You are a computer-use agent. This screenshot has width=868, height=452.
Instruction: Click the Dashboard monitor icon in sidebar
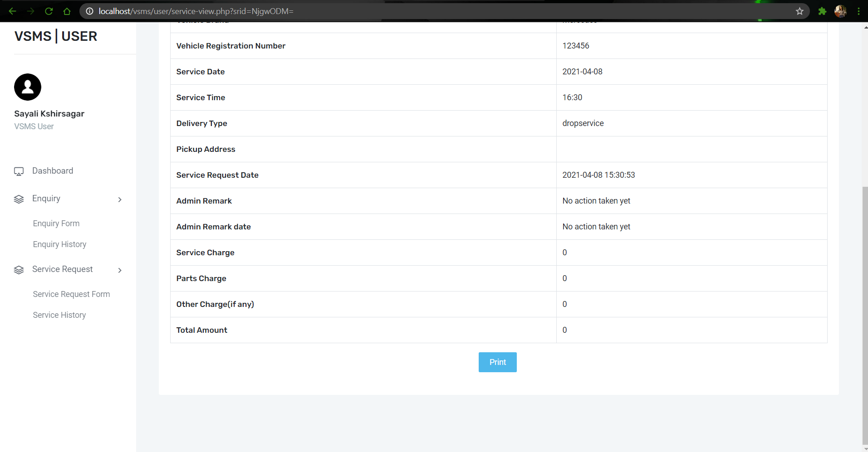pyautogui.click(x=19, y=171)
